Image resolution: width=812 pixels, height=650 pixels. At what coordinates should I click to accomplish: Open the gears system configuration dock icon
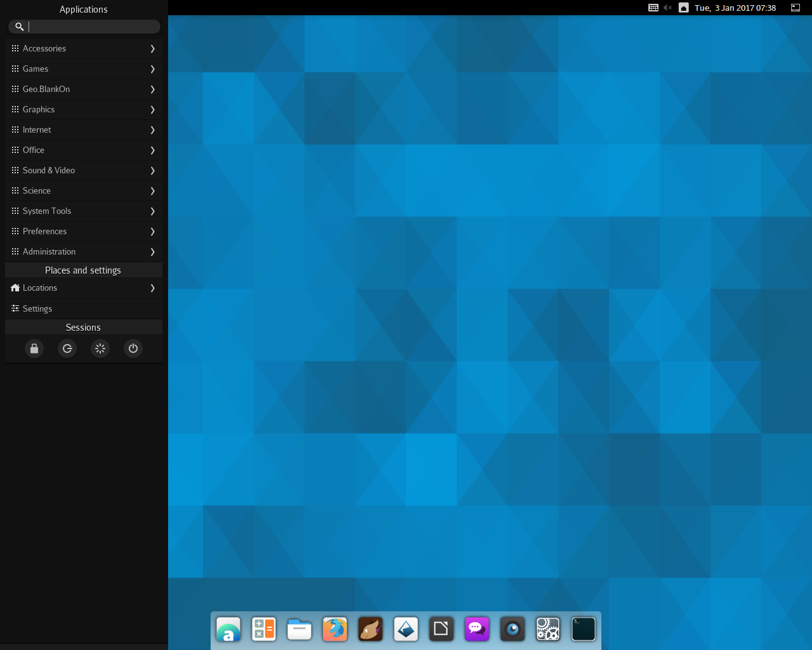pos(547,629)
